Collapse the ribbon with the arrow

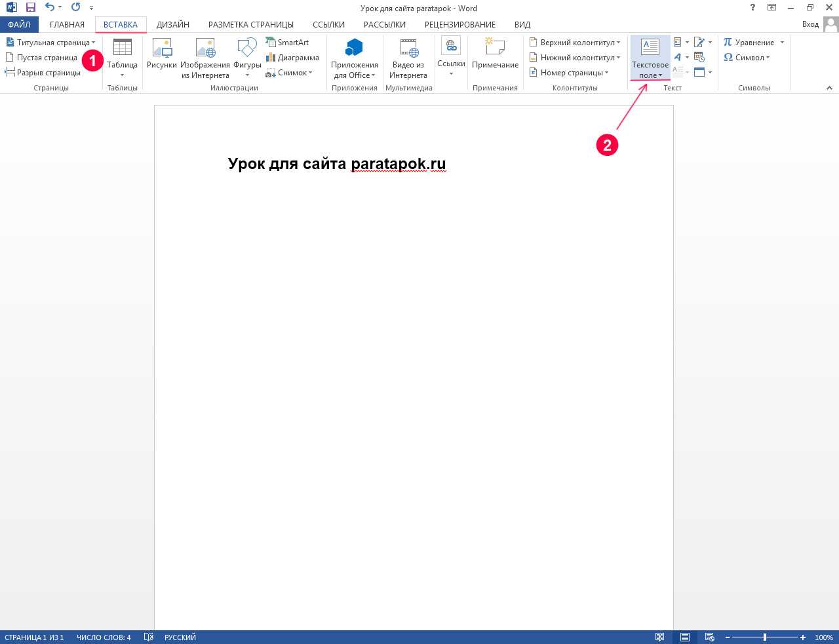(829, 88)
